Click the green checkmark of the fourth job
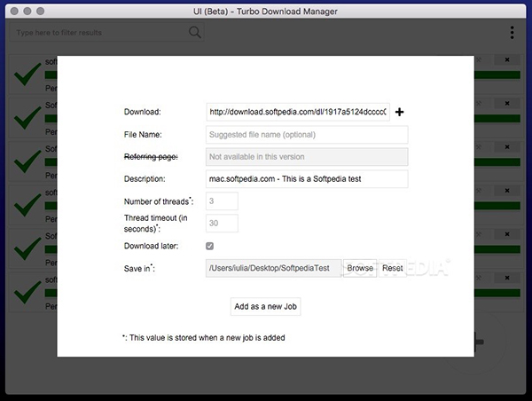Image resolution: width=532 pixels, height=401 pixels. [x=27, y=205]
